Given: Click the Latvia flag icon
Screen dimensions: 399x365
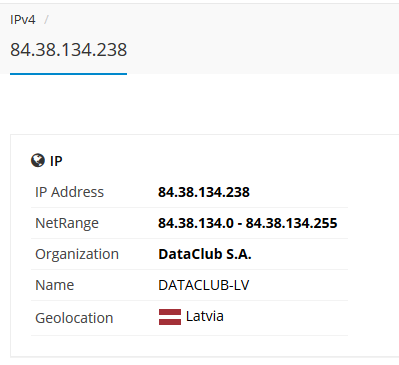Looking at the screenshot, I should click(170, 317).
